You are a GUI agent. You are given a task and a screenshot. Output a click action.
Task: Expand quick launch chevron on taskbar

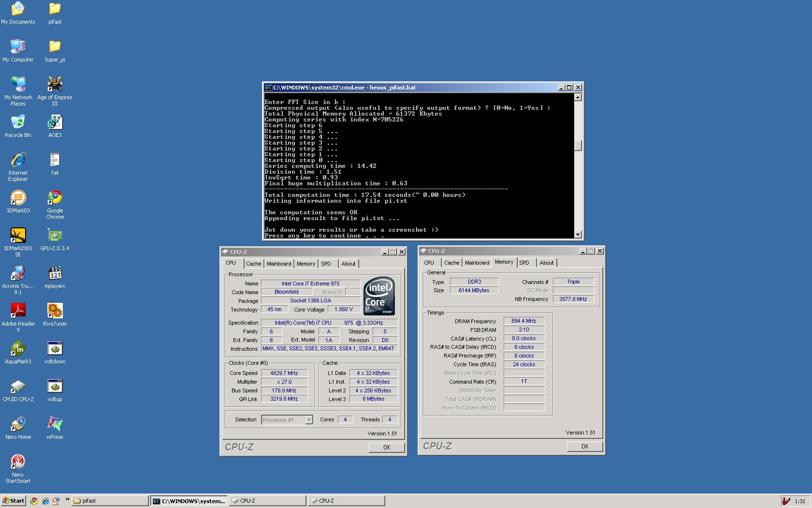click(x=67, y=500)
